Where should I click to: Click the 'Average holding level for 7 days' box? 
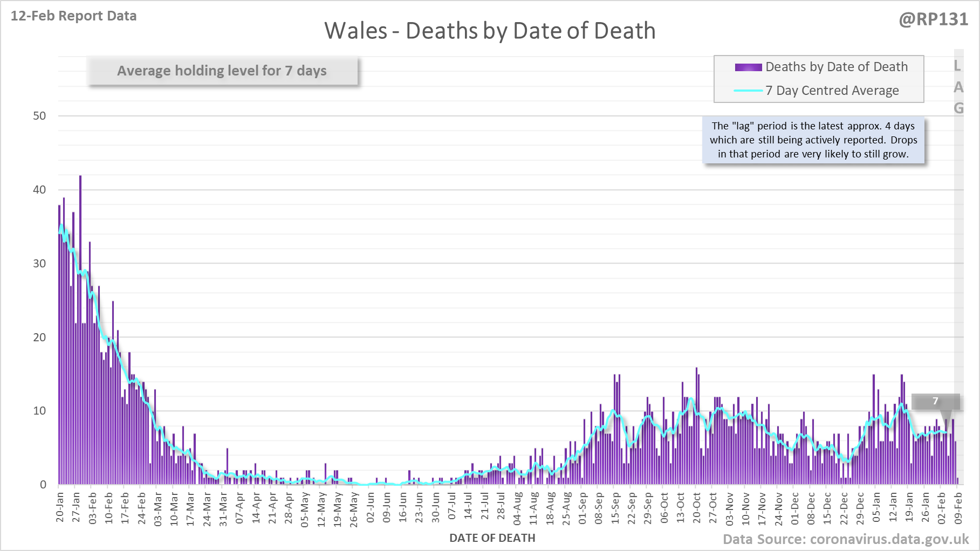(222, 71)
